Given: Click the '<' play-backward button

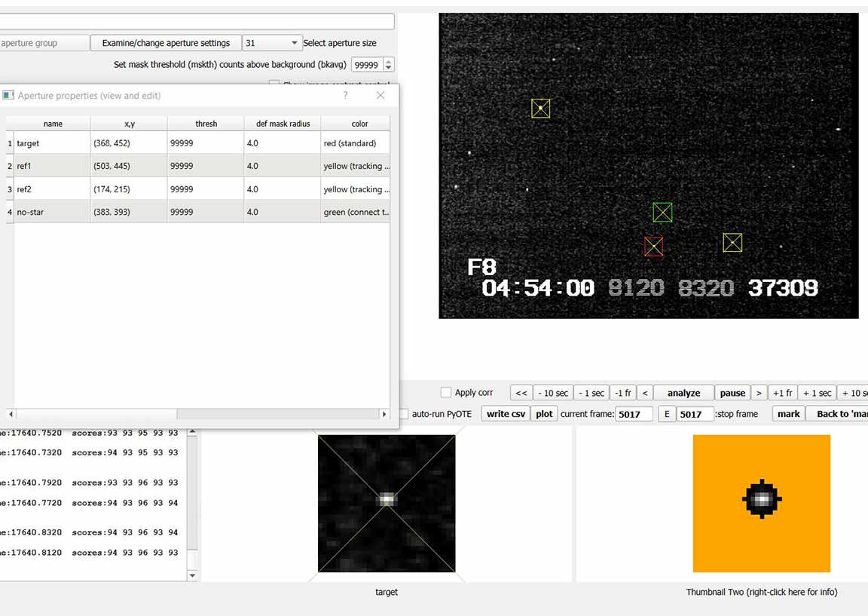Looking at the screenshot, I should 645,393.
